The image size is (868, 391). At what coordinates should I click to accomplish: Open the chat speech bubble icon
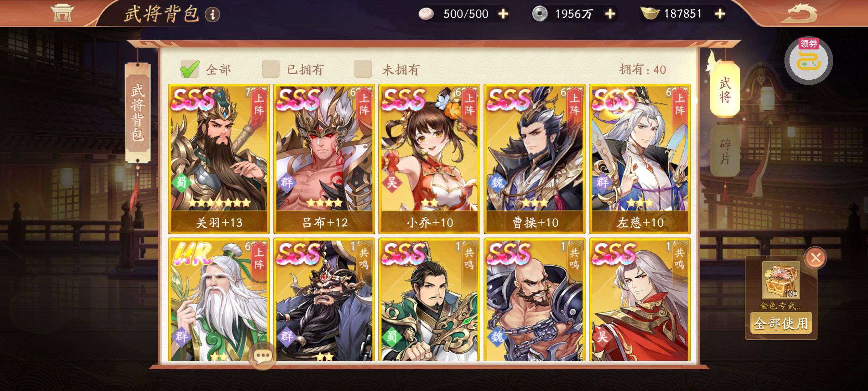click(x=263, y=357)
